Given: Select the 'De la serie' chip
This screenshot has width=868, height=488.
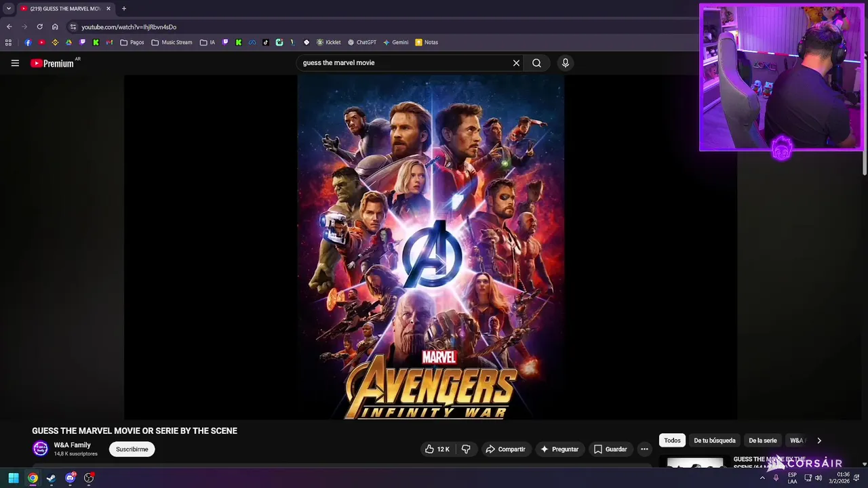Looking at the screenshot, I should (763, 441).
